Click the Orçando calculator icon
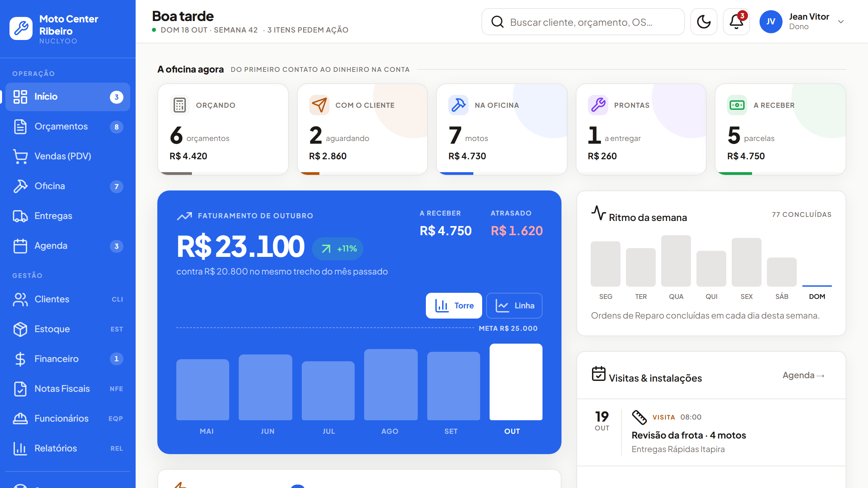 click(180, 105)
